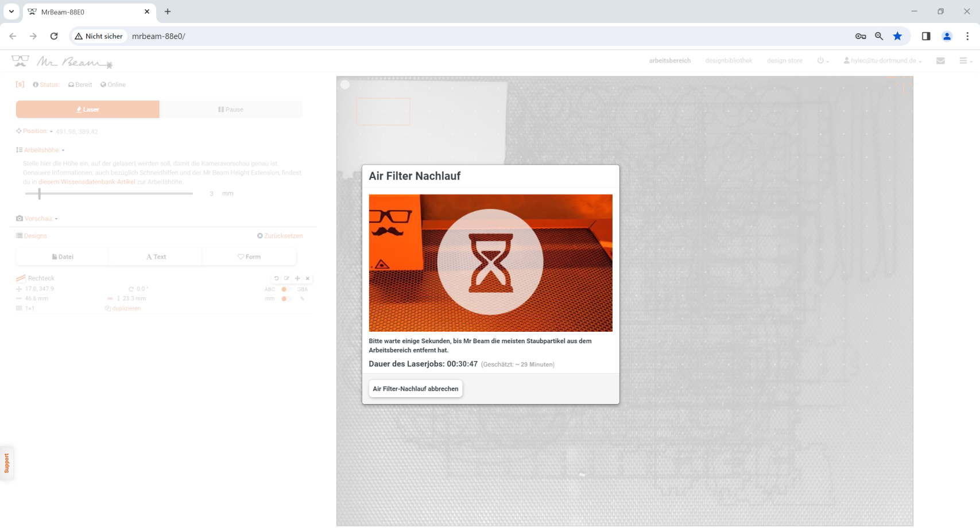This screenshot has width=980, height=528.
Task: Click the aspect ratio lock link icon
Action: click(x=110, y=298)
